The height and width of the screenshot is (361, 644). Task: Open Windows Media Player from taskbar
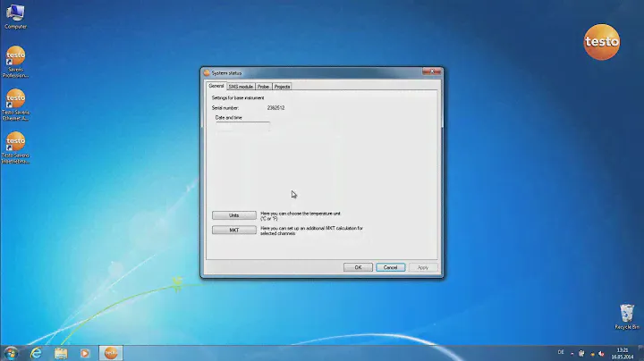click(x=85, y=352)
